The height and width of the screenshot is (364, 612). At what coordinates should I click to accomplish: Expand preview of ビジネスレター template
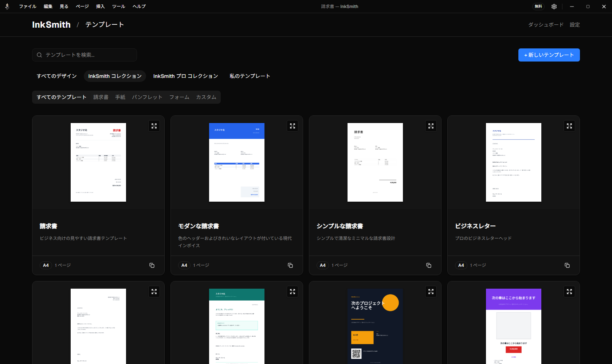[x=569, y=126]
